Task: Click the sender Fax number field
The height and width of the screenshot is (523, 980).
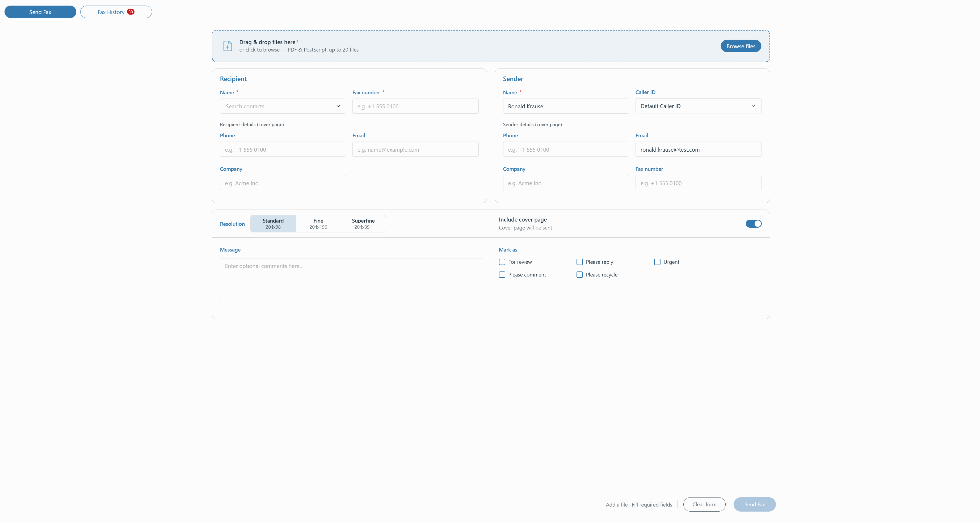Action: point(698,182)
